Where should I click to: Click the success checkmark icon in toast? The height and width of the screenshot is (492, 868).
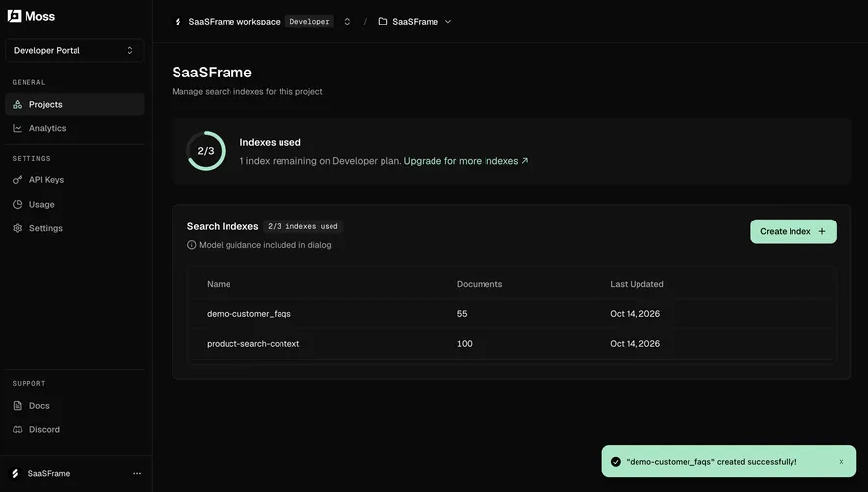[x=616, y=462]
